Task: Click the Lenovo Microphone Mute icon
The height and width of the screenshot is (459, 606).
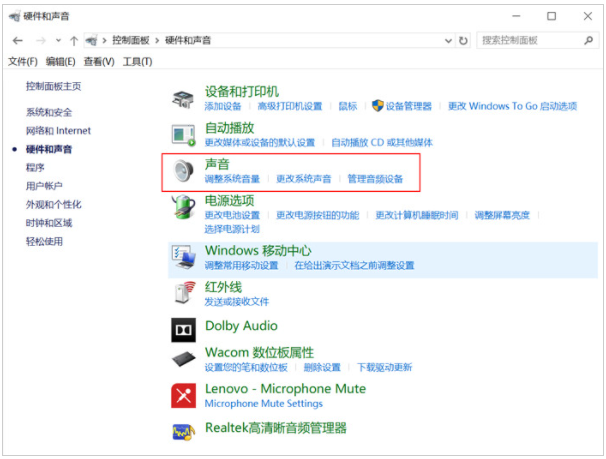Action: [x=183, y=395]
